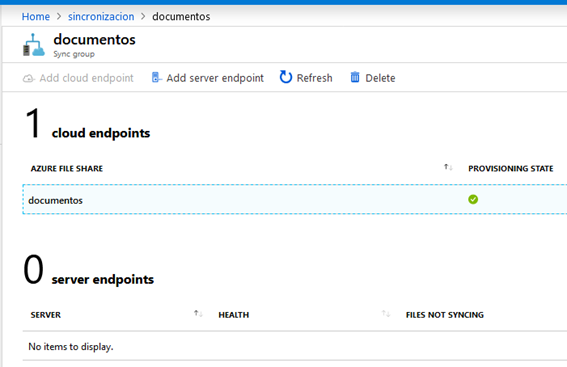Open sincronizacion breadcrumb link
567x367 pixels.
101,17
